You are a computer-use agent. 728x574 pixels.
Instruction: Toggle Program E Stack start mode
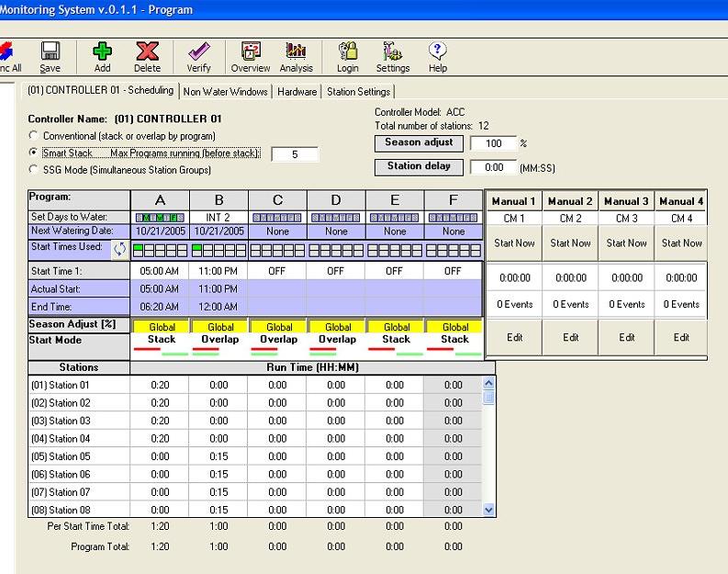pos(396,345)
